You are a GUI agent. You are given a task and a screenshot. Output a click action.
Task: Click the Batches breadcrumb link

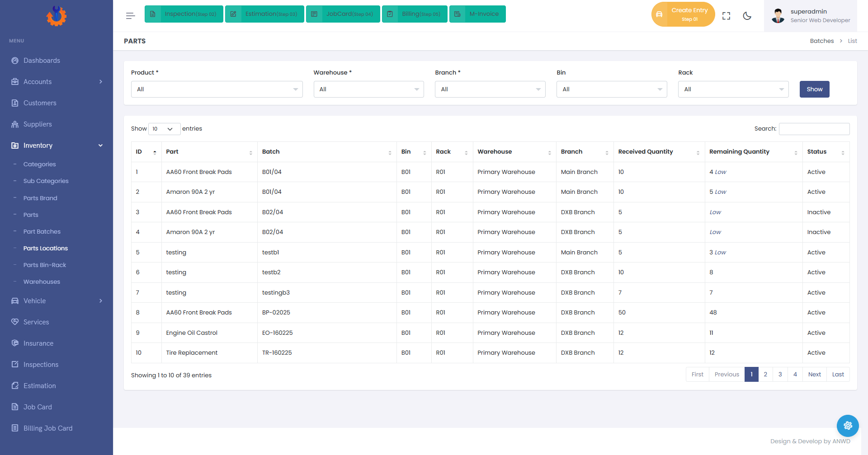pyautogui.click(x=822, y=41)
